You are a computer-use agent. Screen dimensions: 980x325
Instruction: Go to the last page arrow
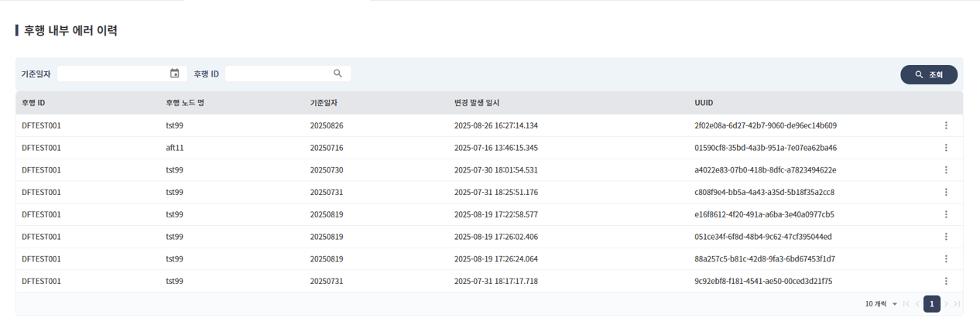[x=958, y=304]
